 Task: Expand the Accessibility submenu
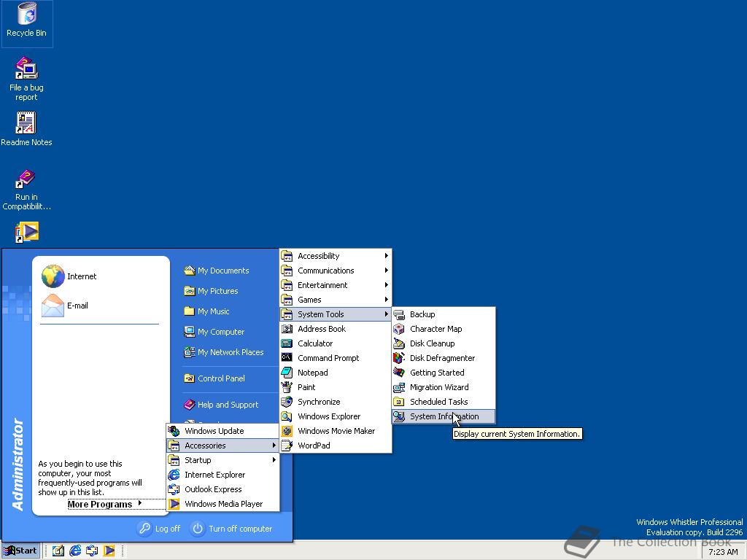click(x=336, y=256)
